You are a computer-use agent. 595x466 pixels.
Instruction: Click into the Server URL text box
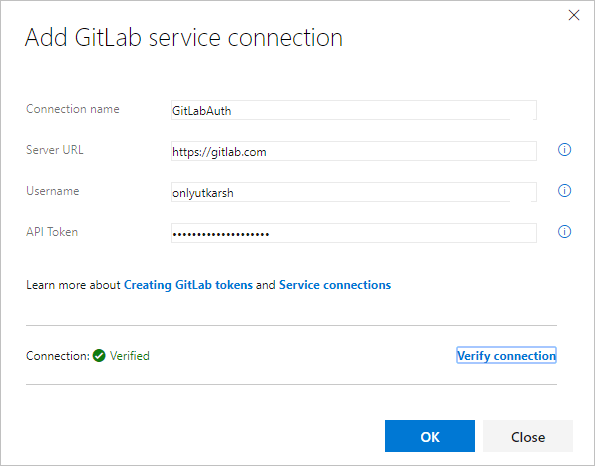(354, 151)
